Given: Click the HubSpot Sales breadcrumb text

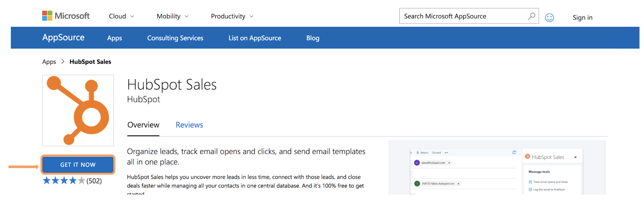Looking at the screenshot, I should [x=90, y=62].
